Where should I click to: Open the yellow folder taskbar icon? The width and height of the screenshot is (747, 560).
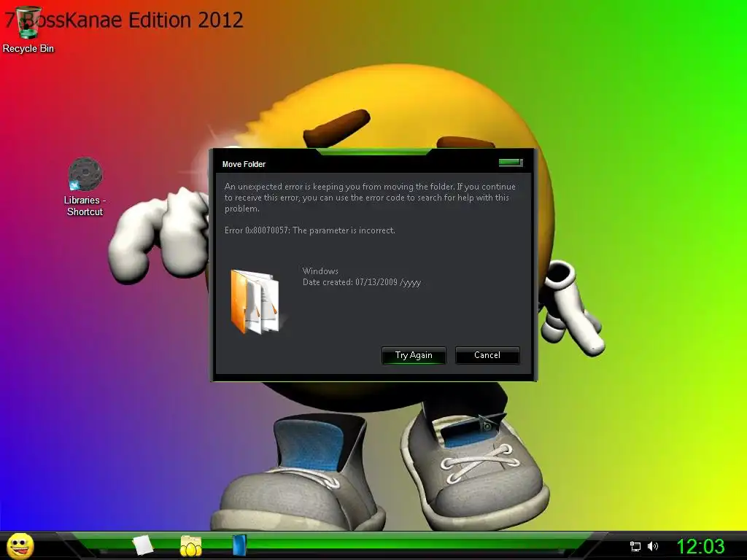(190, 545)
